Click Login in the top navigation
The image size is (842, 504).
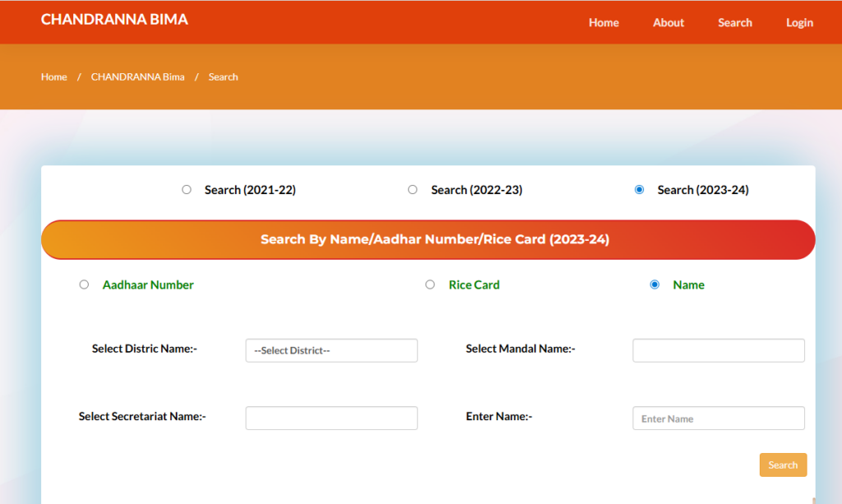[x=798, y=22]
